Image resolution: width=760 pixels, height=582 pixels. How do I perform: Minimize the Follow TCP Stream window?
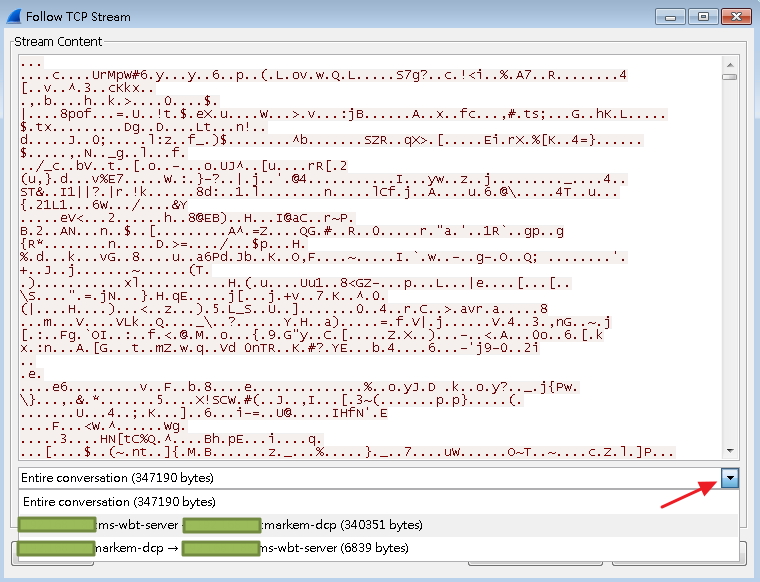[670, 16]
